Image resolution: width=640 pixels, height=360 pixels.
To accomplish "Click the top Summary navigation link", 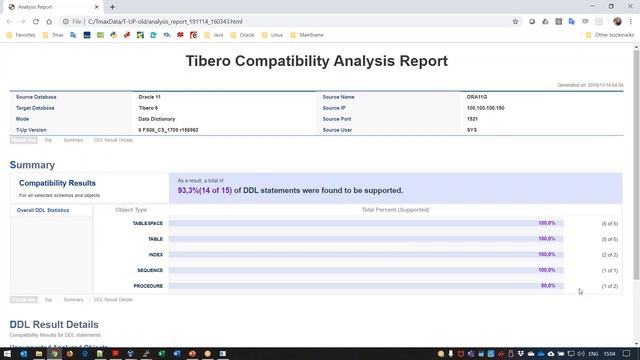I will pyautogui.click(x=73, y=140).
